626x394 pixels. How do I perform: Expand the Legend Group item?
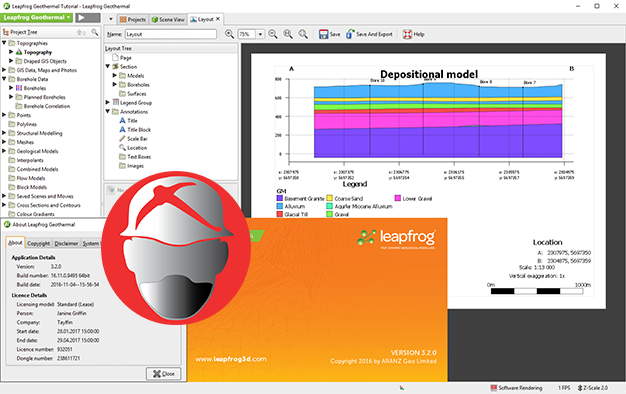pos(108,102)
